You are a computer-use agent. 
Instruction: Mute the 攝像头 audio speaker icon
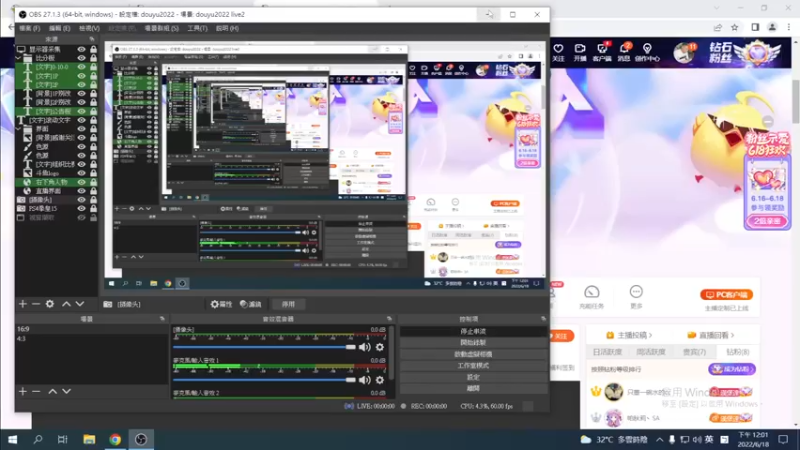364,347
